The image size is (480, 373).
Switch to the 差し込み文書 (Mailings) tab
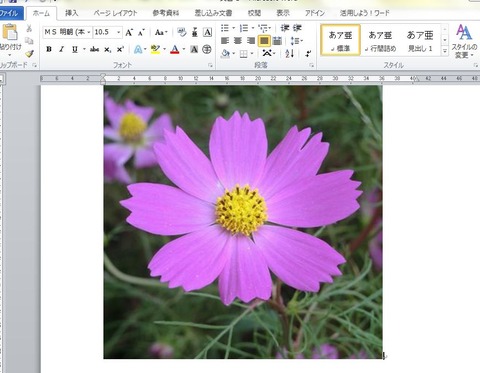[x=213, y=13]
